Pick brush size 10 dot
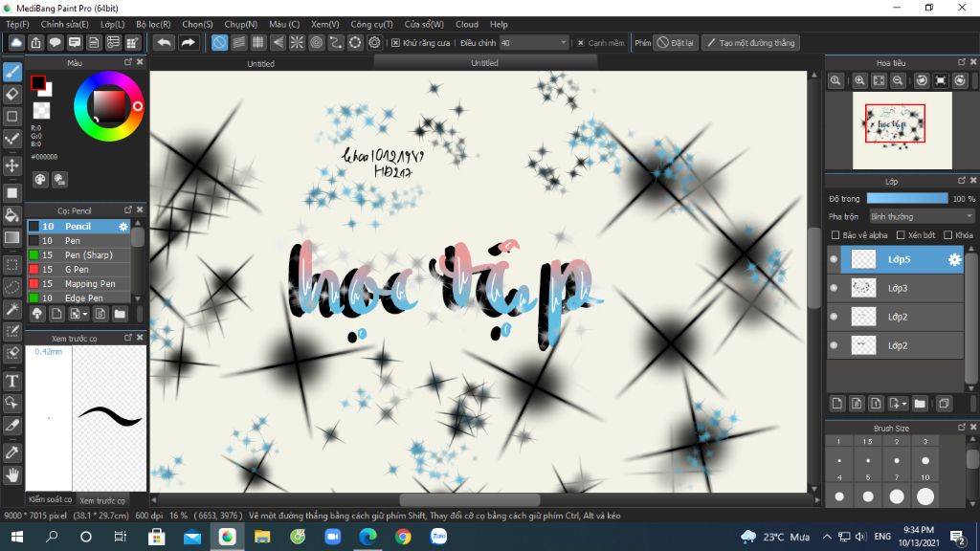This screenshot has width=980, height=551. click(925, 496)
